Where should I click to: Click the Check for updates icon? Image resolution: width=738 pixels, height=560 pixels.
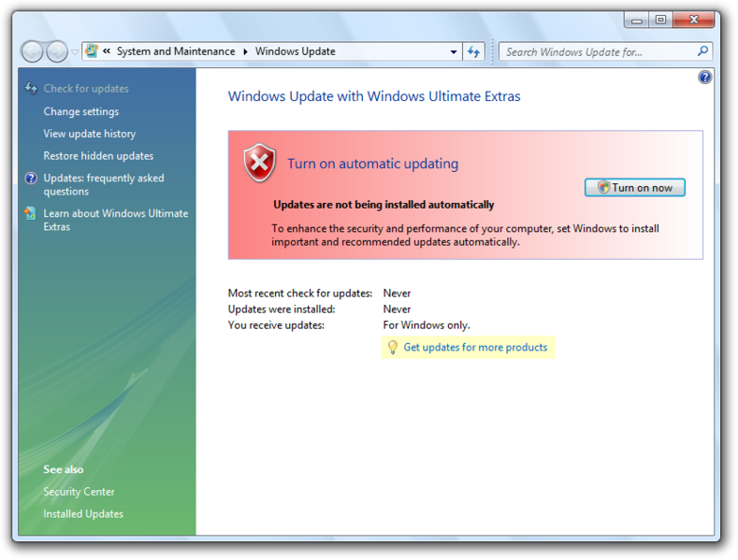point(31,88)
